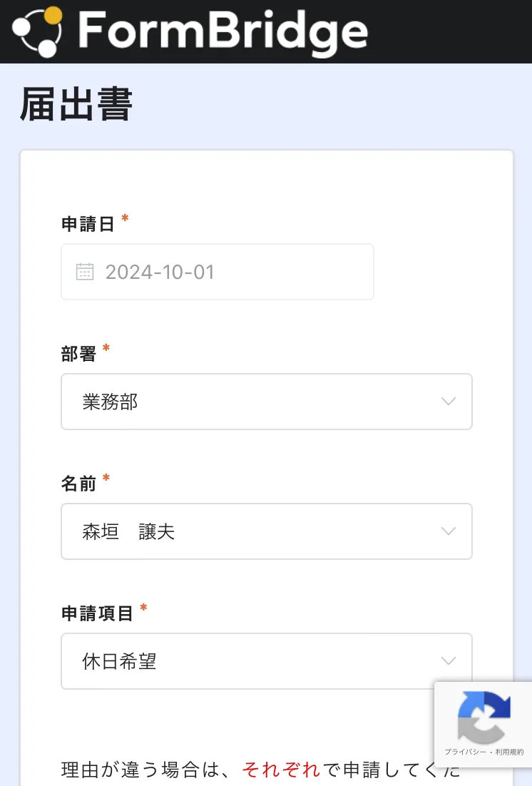Image resolution: width=532 pixels, height=786 pixels.
Task: Click the red それぞれ text in note
Action: 281,770
